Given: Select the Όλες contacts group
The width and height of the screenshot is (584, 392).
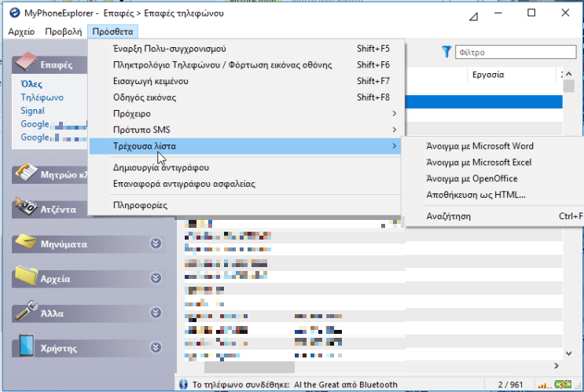Looking at the screenshot, I should pyautogui.click(x=31, y=84).
